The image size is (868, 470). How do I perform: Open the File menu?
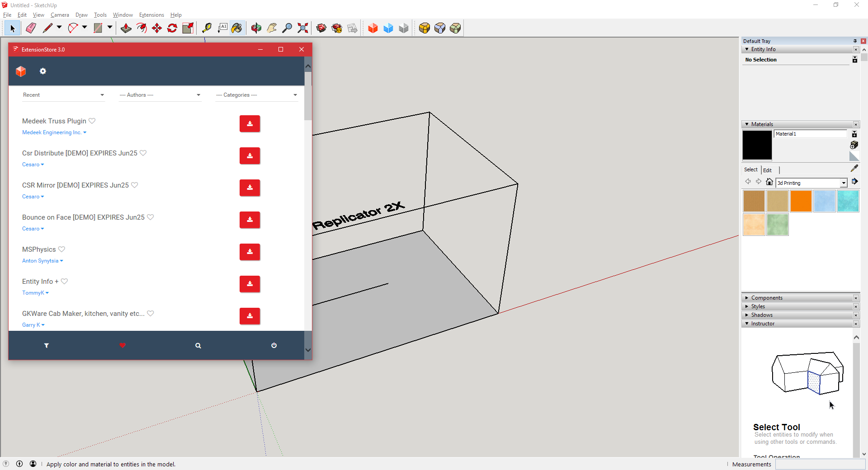7,15
